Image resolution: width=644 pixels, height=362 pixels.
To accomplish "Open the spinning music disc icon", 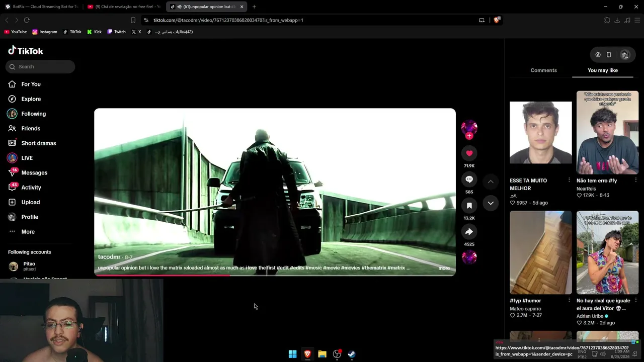I will [469, 257].
